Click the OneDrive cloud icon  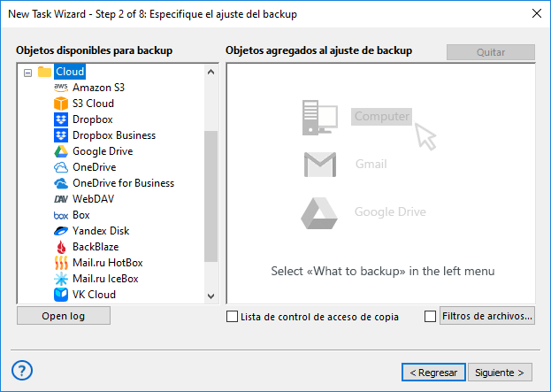coord(61,167)
